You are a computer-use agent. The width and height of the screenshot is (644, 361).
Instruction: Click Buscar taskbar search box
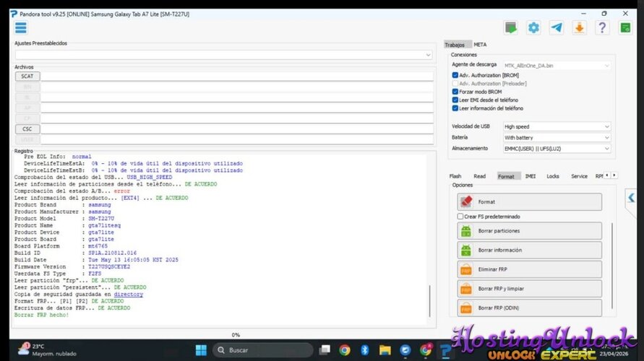[x=263, y=350]
